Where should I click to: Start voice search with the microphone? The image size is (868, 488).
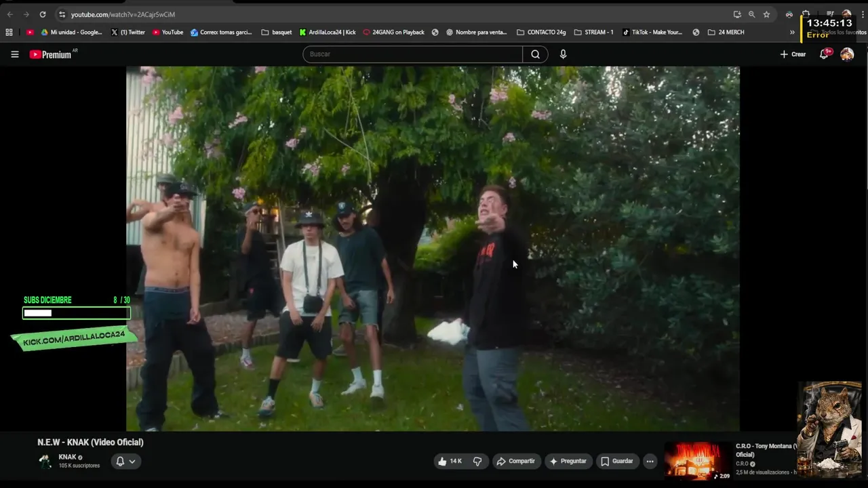pyautogui.click(x=563, y=54)
